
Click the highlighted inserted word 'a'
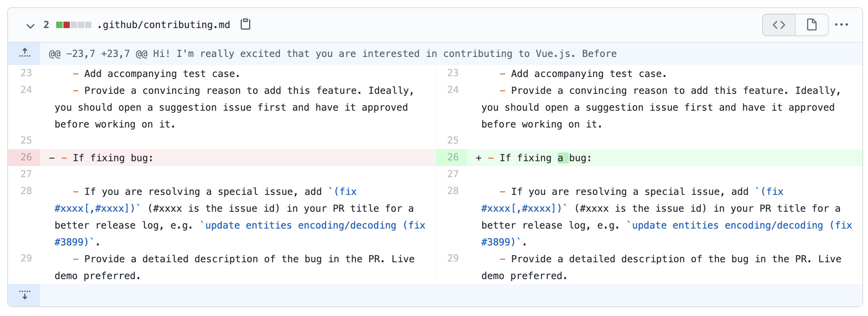[x=562, y=158]
